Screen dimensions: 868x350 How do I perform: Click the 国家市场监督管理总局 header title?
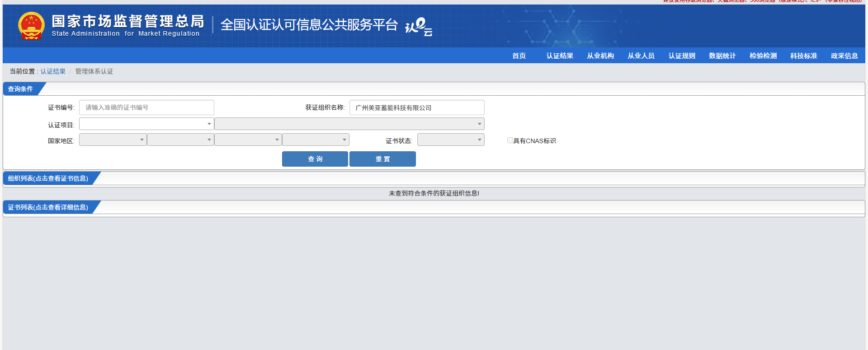(128, 21)
